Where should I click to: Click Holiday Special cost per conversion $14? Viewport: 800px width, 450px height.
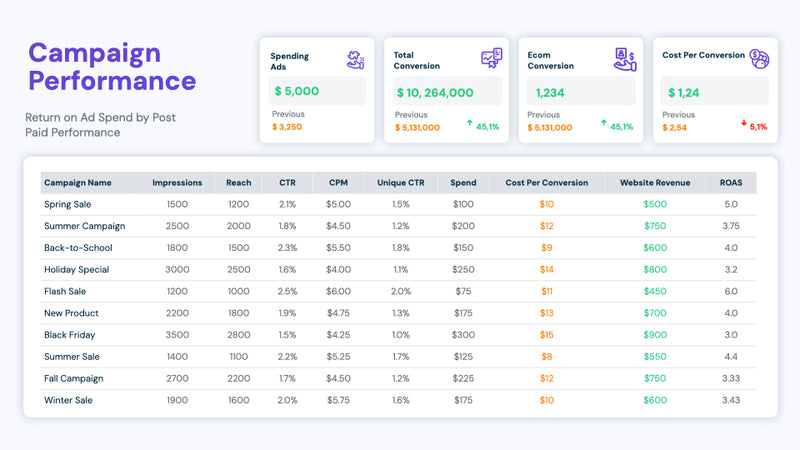546,269
